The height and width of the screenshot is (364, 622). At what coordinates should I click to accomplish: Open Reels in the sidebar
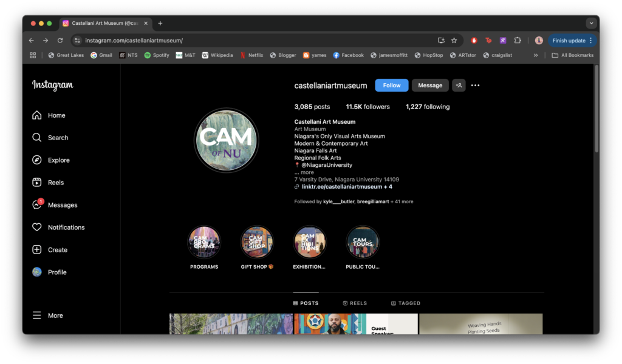tap(47, 183)
